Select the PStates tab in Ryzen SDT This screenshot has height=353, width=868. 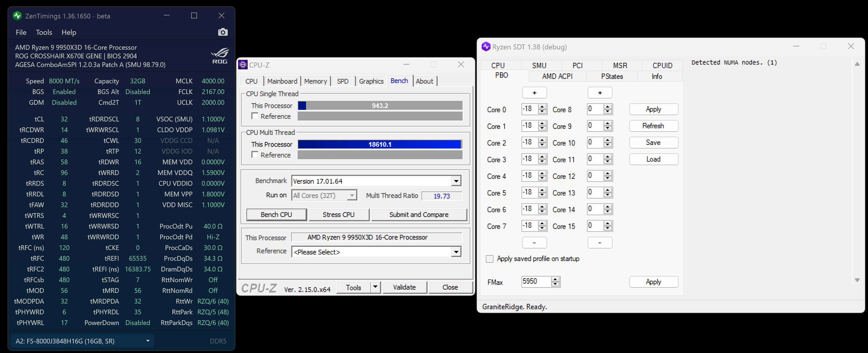click(x=612, y=76)
